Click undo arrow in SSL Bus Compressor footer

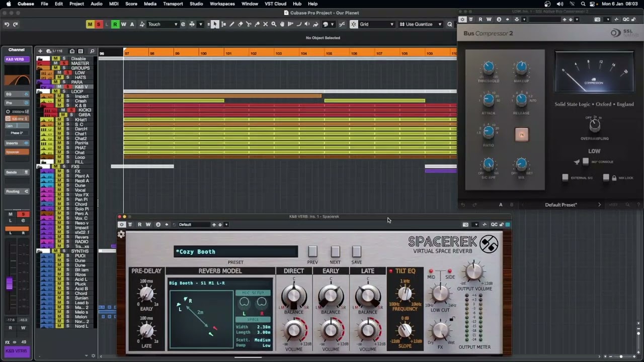point(464,205)
